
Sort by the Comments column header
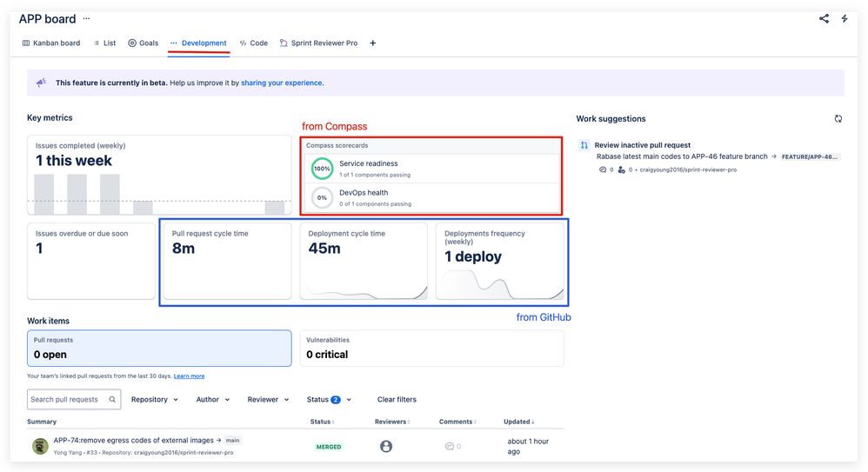click(457, 422)
